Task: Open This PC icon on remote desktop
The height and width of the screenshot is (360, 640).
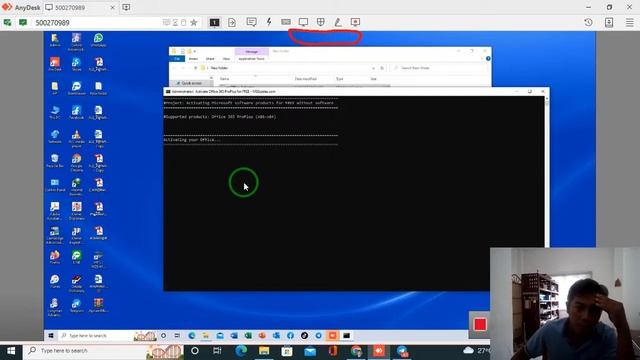Action: click(x=55, y=112)
